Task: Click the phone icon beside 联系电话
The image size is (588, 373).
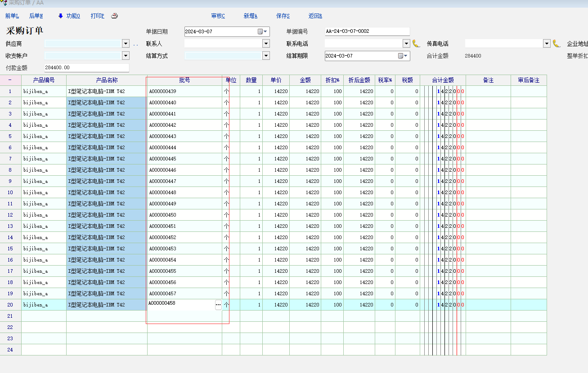Action: 416,44
